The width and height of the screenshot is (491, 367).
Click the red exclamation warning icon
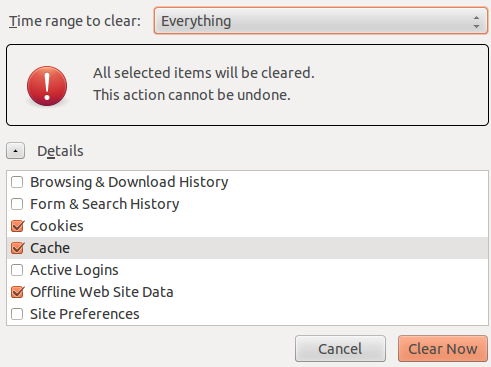47,86
